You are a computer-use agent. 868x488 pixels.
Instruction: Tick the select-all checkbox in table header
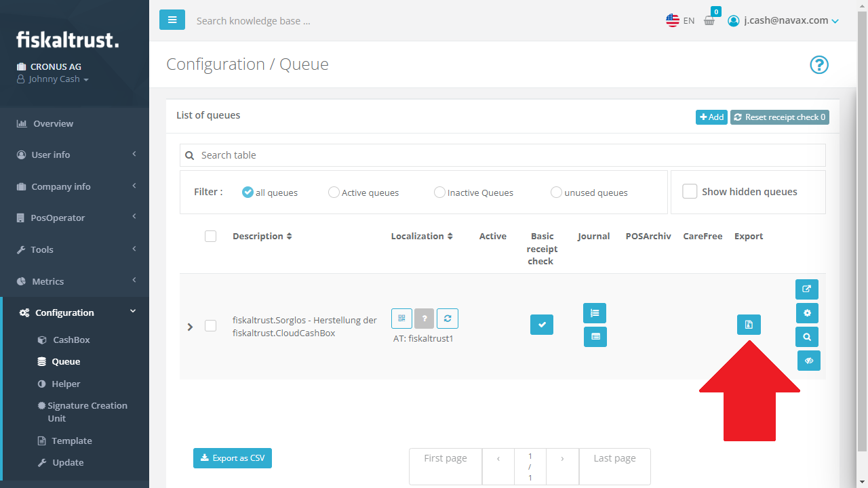[210, 236]
